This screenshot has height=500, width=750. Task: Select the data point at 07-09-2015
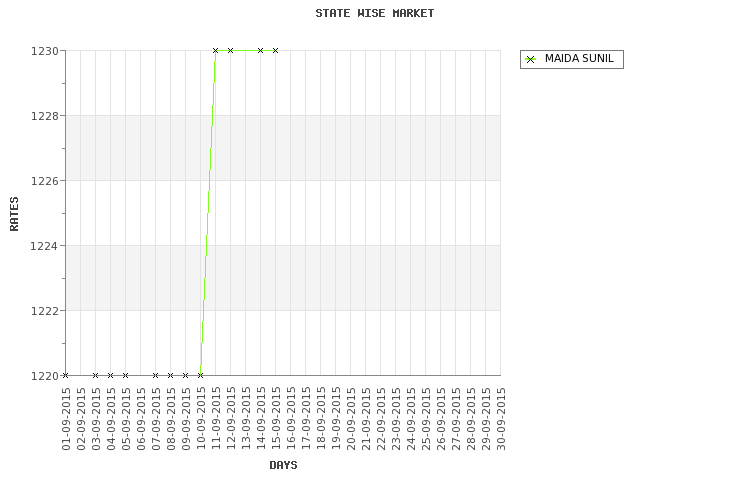coord(155,376)
